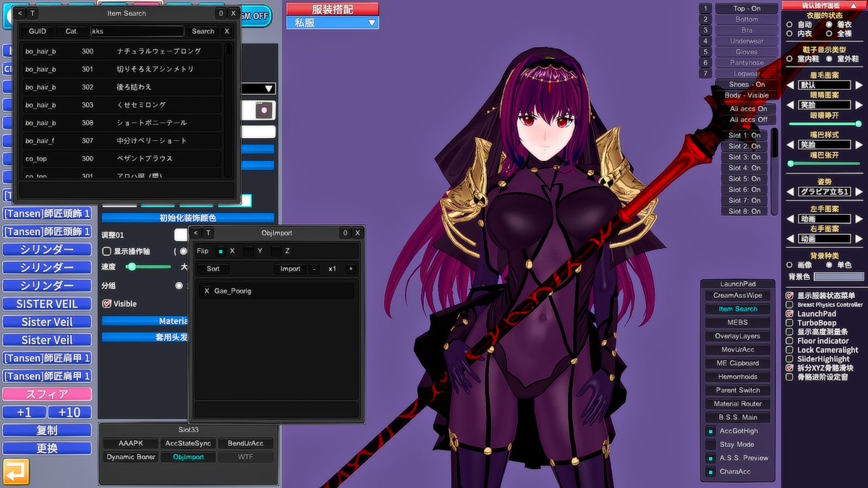Enable the Breast Physics Controller checkbox
The image size is (868, 488).
pyautogui.click(x=789, y=304)
